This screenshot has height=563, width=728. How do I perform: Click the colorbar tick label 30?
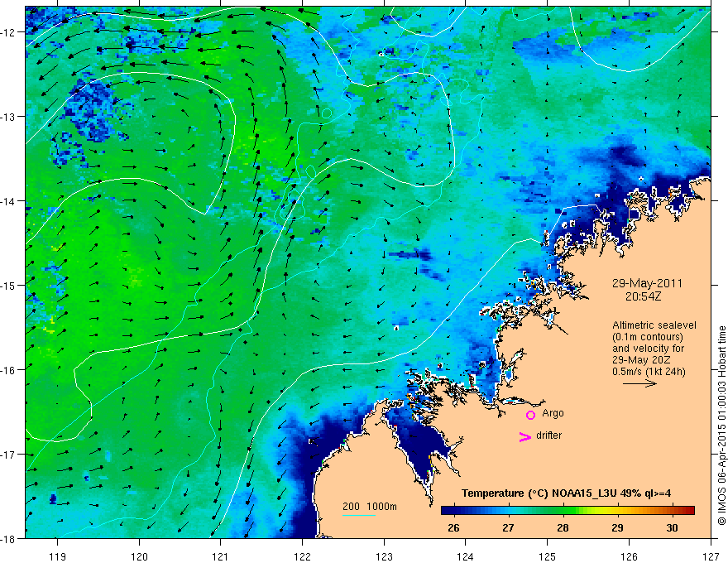pos(672,527)
